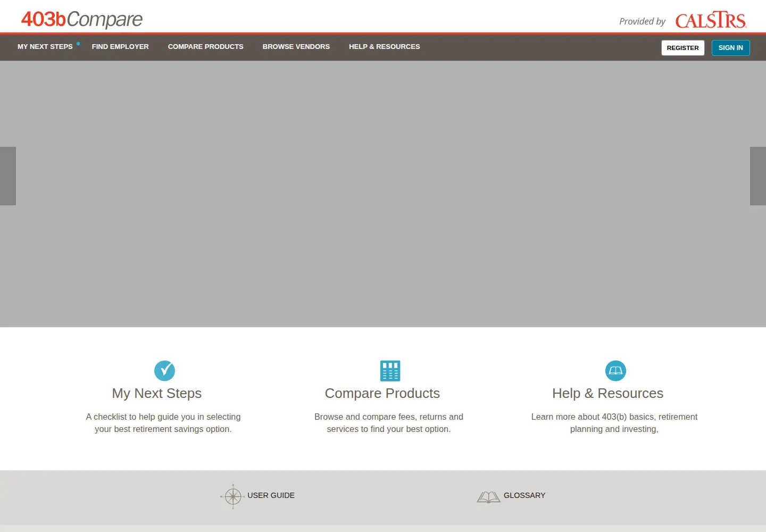
Task: Click 'A checklist to help guide you' description
Action: [163, 423]
